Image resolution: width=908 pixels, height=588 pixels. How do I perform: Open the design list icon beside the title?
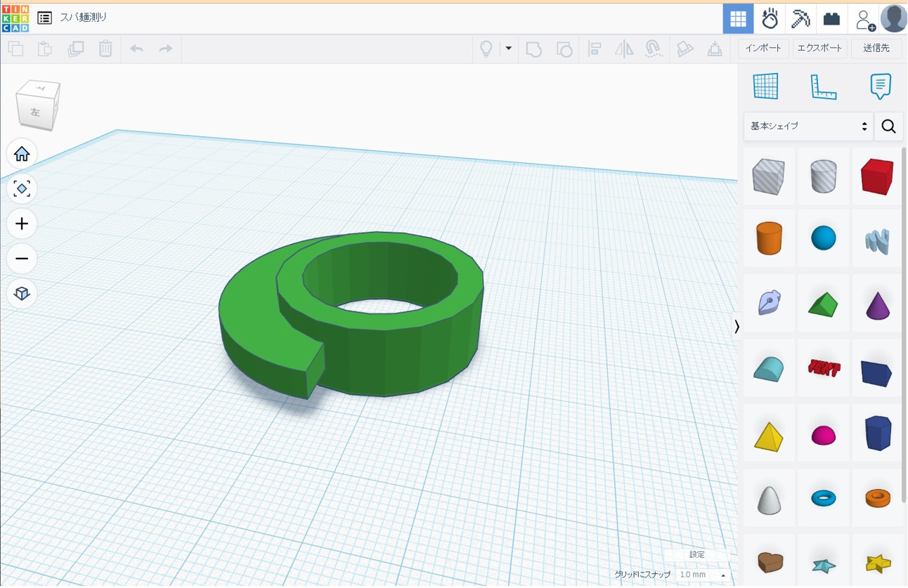click(x=44, y=18)
